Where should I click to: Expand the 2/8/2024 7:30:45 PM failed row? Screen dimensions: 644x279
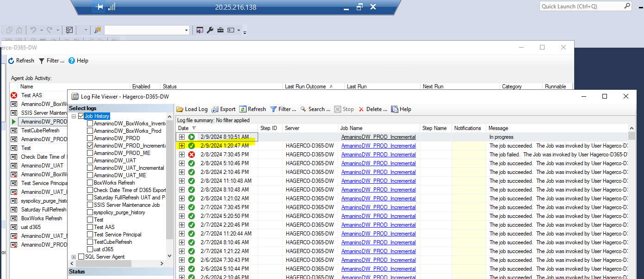[x=182, y=155]
